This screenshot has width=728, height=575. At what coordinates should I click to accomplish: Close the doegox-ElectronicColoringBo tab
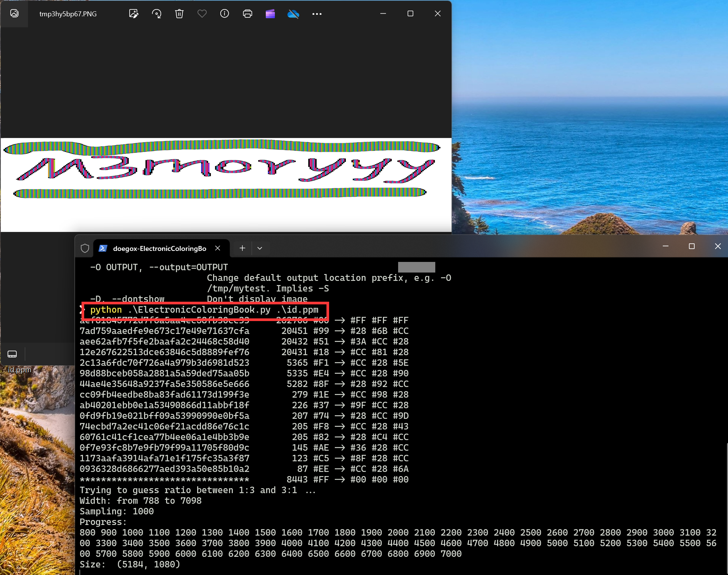click(218, 248)
